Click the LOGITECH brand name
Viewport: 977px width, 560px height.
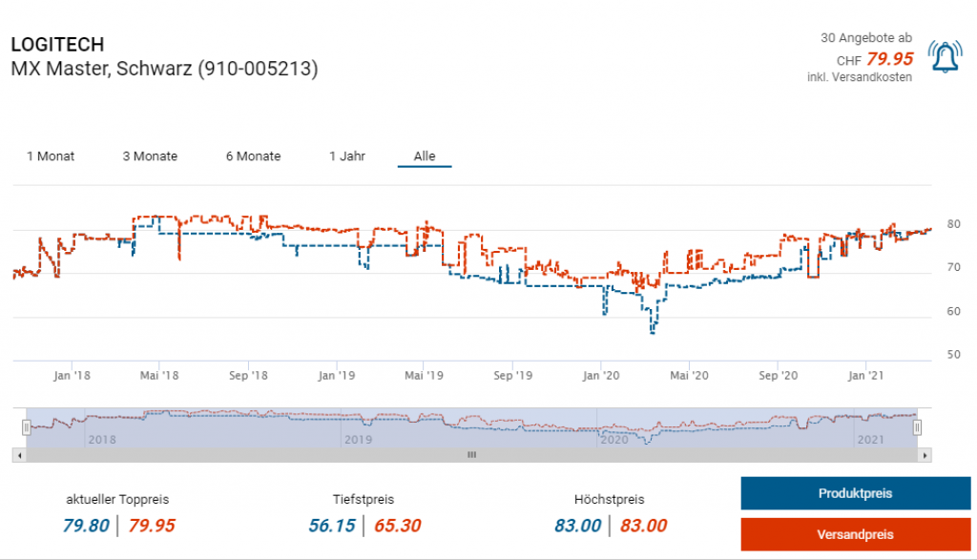57,45
